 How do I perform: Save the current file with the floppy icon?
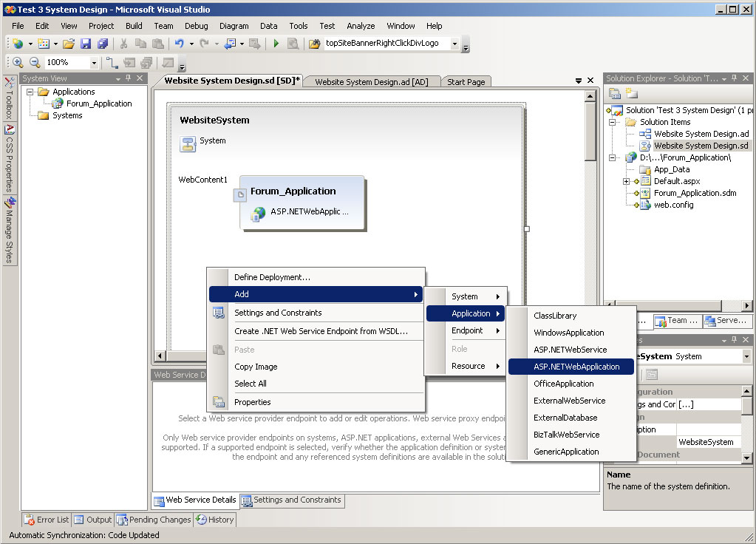click(x=86, y=44)
